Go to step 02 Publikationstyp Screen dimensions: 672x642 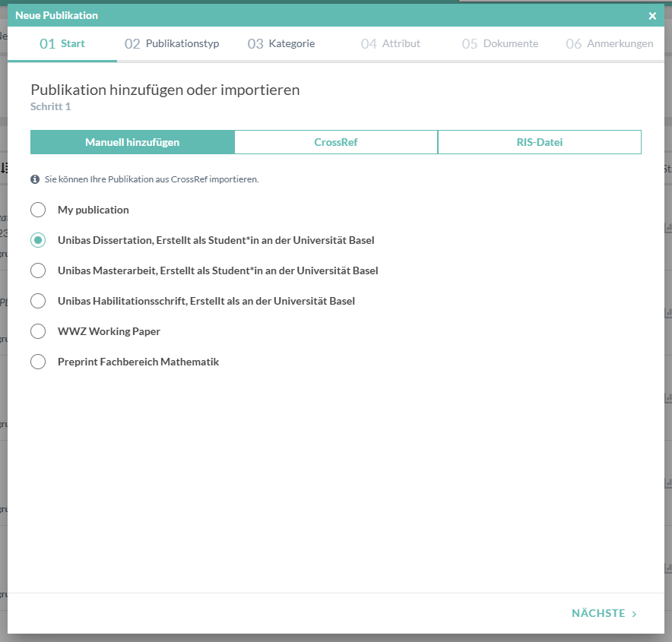point(172,44)
